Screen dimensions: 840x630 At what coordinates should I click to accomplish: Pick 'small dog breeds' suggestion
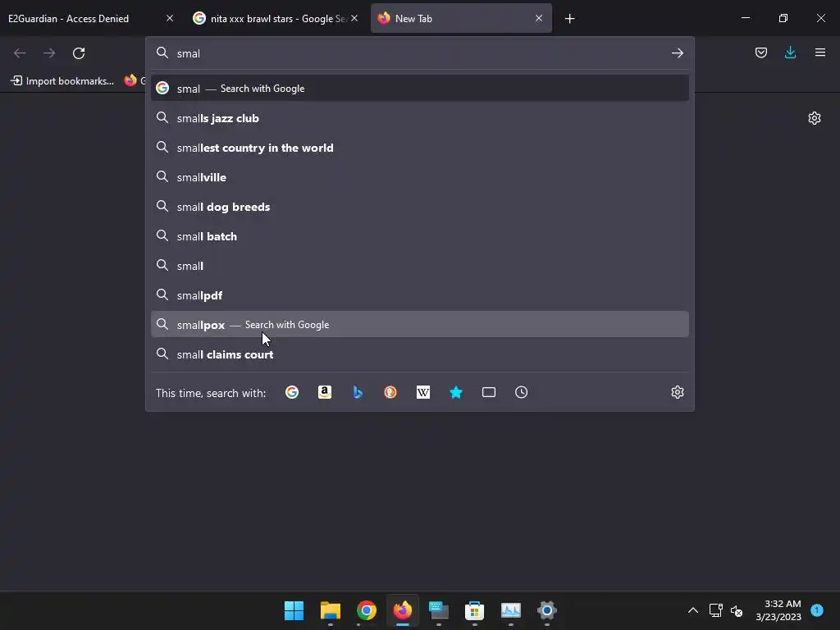tap(420, 206)
